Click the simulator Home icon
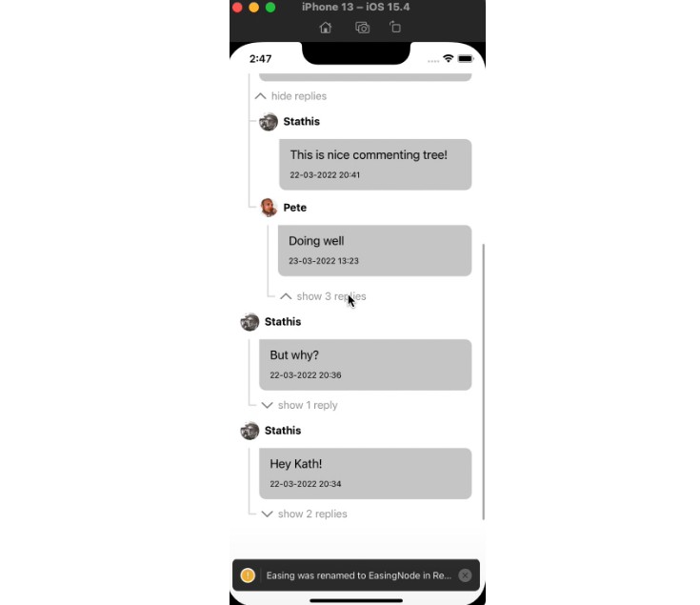The image size is (700, 605). [x=326, y=28]
